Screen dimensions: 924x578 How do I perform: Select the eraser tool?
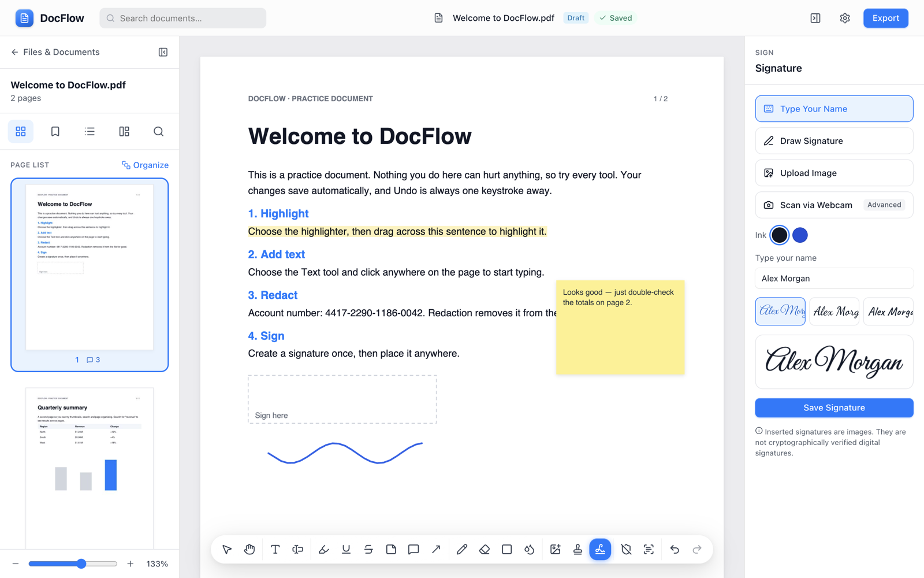coord(485,549)
